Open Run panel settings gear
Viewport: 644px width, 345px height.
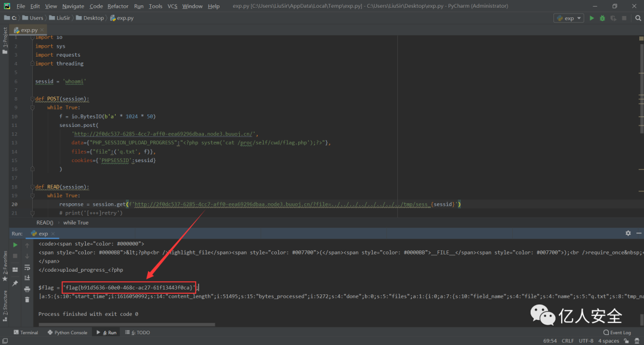(x=628, y=233)
